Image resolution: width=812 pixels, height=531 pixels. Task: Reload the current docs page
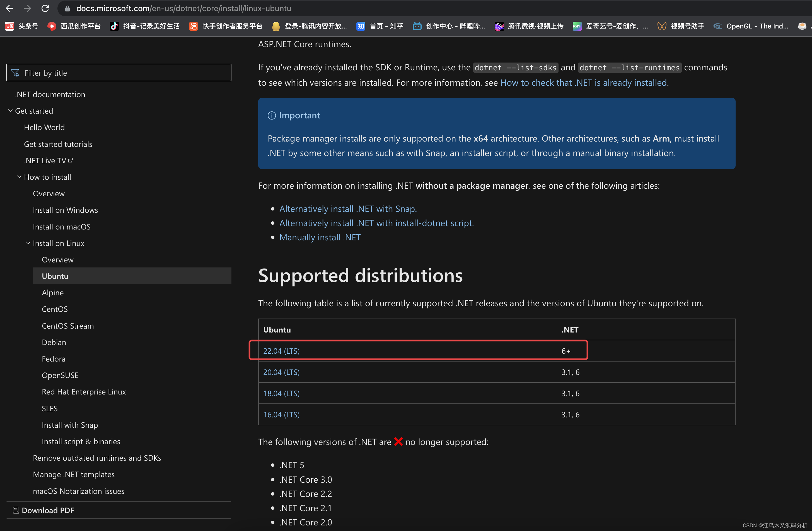pyautogui.click(x=45, y=9)
